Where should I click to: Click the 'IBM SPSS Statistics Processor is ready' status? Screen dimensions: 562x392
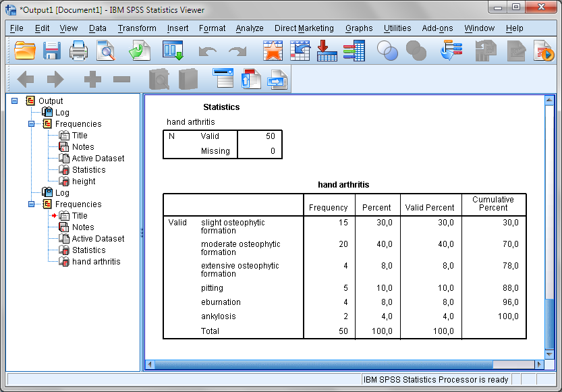[436, 379]
